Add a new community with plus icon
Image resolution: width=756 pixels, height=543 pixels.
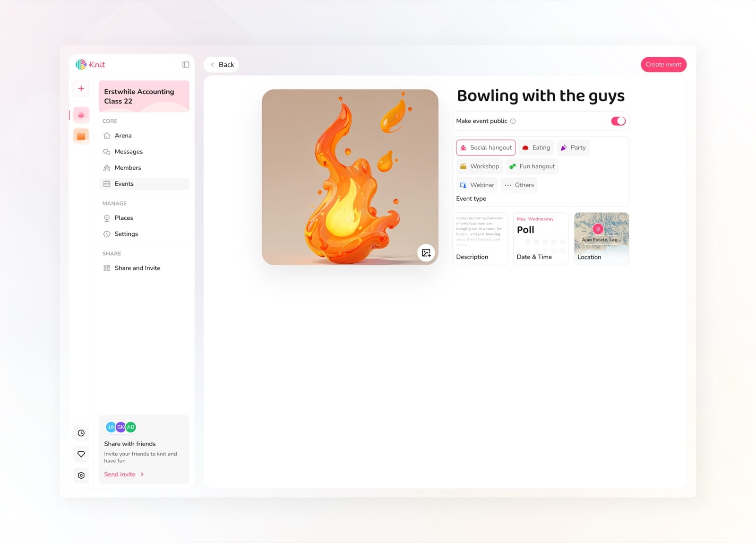pos(81,88)
